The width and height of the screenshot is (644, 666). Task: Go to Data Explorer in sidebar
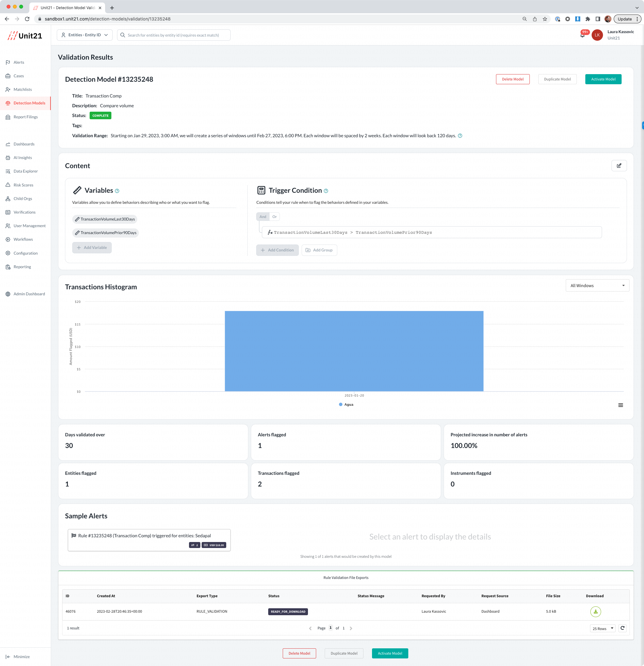(26, 171)
